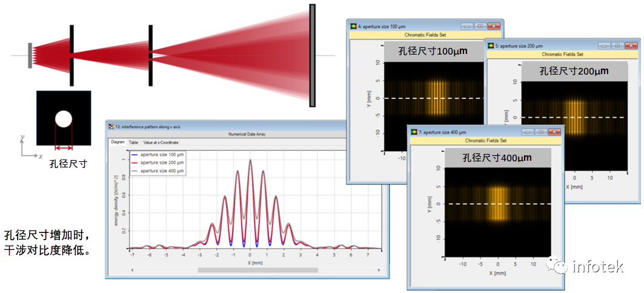Click the icon of window 5 aperture size 200 µm

pos(491,45)
